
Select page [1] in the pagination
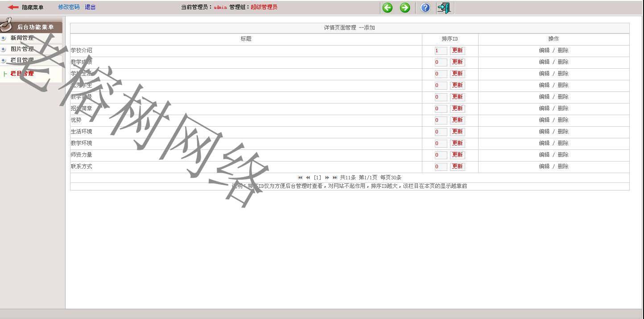pos(318,178)
